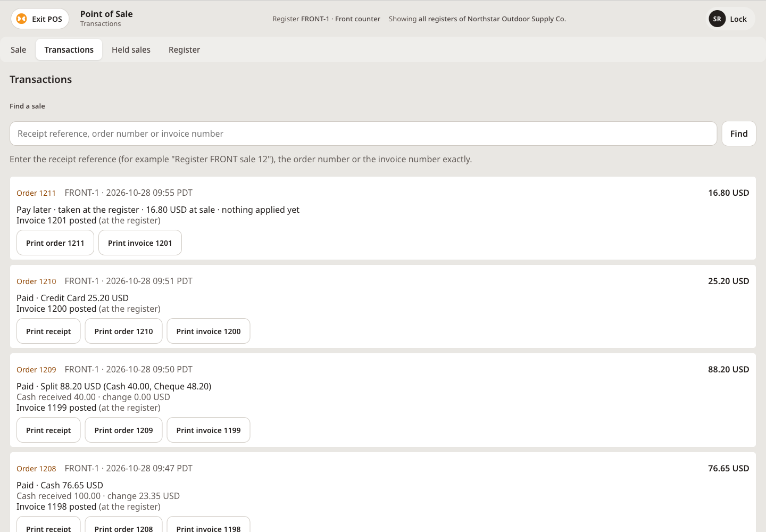Print order 1211
The height and width of the screenshot is (532, 766).
point(55,243)
